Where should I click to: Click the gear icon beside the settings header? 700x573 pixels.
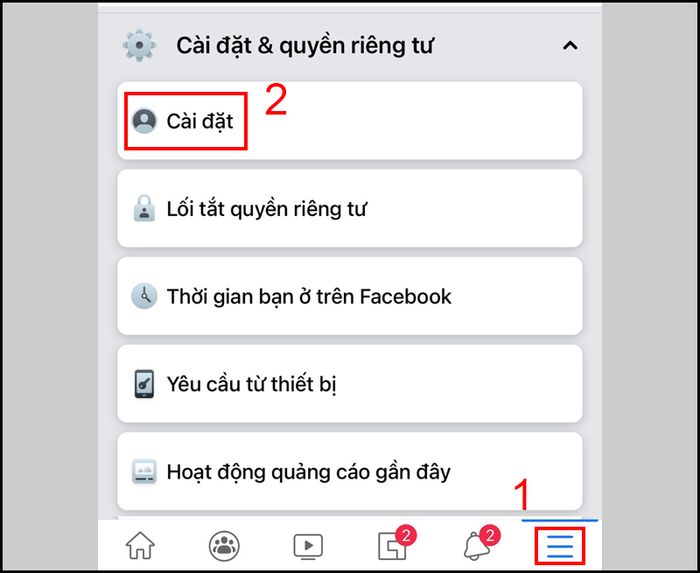(139, 45)
